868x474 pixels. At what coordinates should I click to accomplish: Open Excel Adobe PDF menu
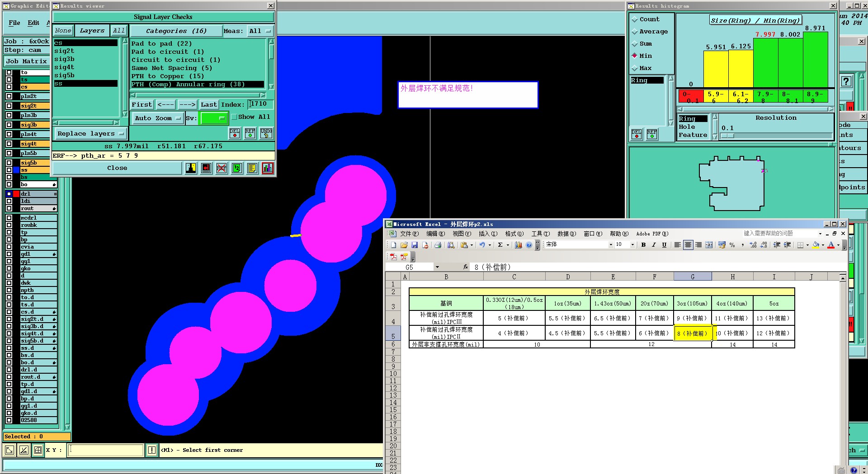[652, 234]
